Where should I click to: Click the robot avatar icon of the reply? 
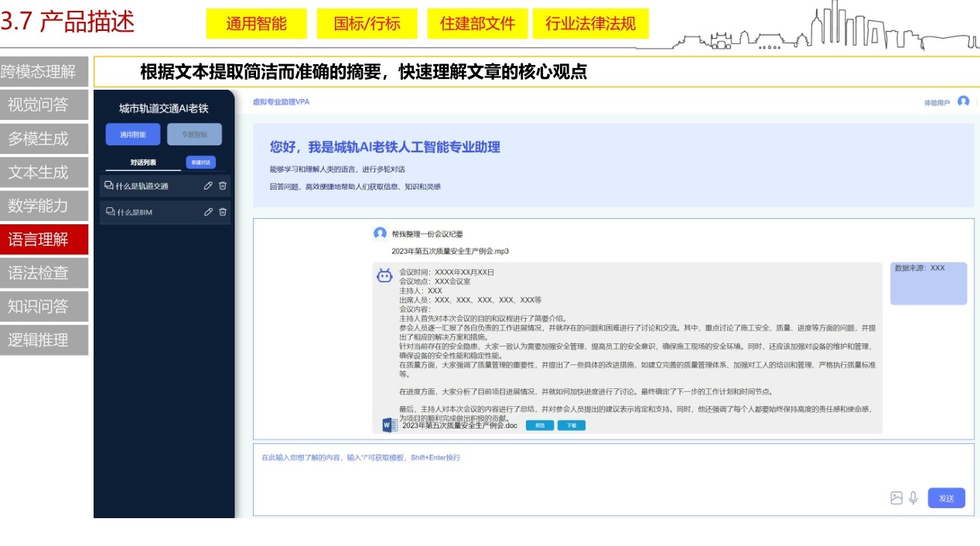[x=384, y=275]
